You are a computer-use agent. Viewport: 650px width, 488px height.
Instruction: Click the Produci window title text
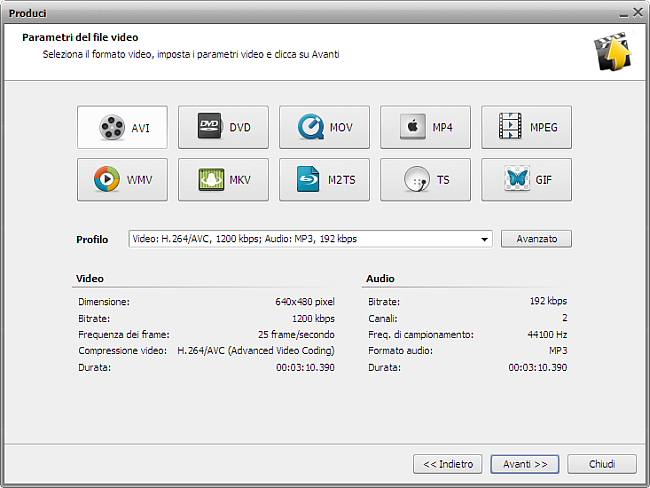(x=28, y=14)
